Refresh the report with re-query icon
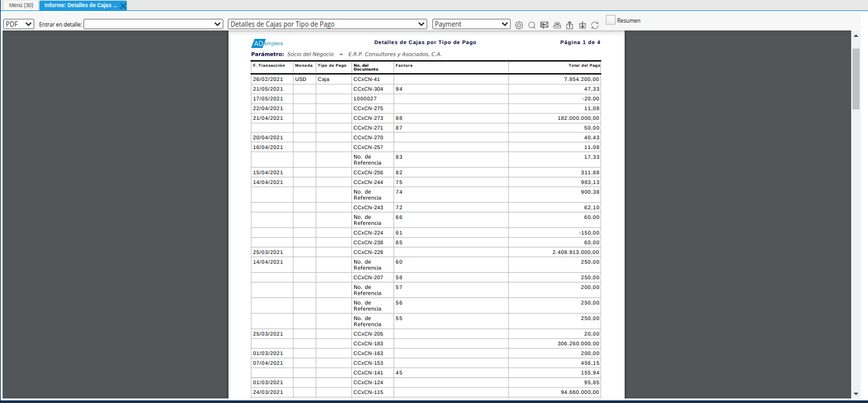The image size is (868, 403). 595,25
